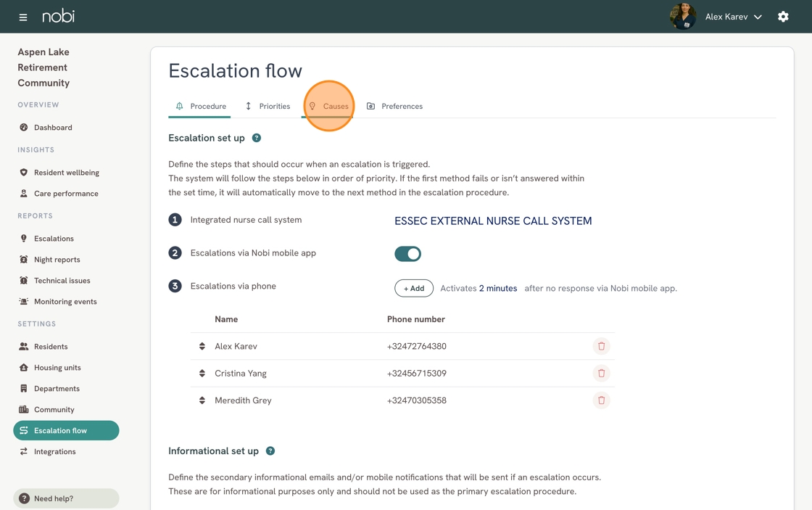812x510 pixels.
Task: Expand the Alex Karev account dropdown
Action: click(x=733, y=17)
